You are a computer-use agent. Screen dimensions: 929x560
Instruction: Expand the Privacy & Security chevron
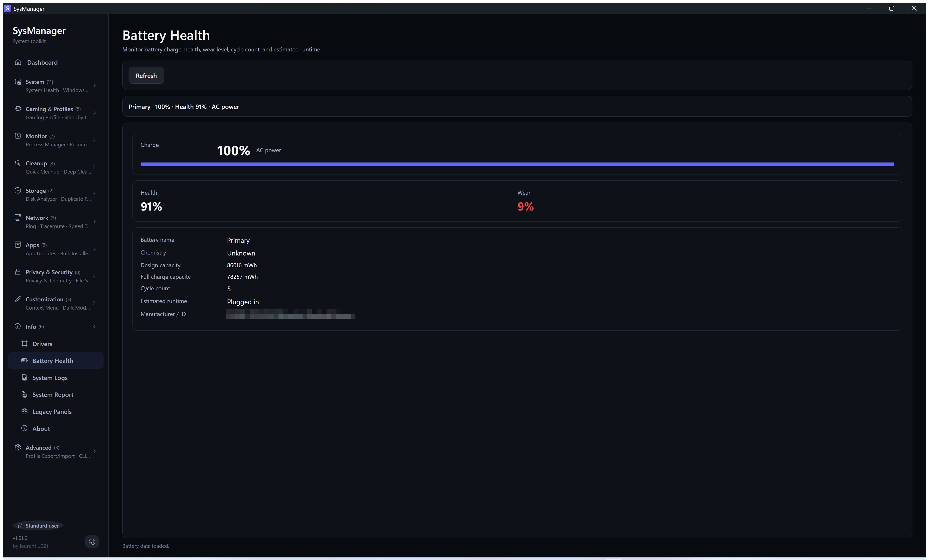point(94,276)
